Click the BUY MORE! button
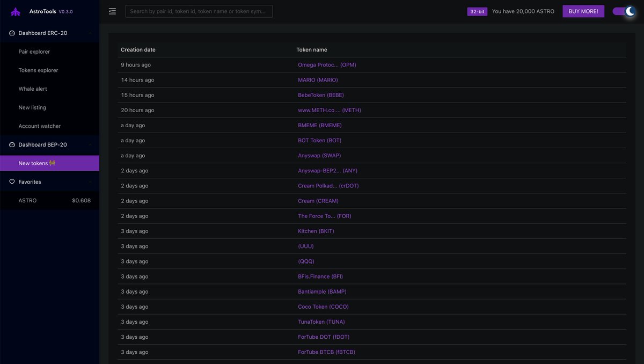This screenshot has width=644, height=364. [x=583, y=11]
